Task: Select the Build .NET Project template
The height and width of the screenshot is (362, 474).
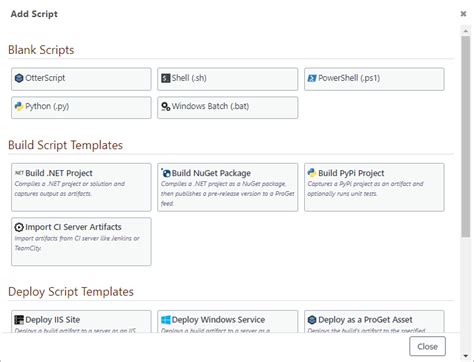Action: pyautogui.click(x=81, y=187)
